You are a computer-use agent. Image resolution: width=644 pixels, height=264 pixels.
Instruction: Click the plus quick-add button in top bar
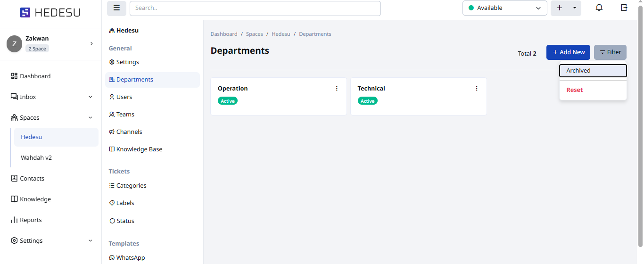pyautogui.click(x=560, y=8)
